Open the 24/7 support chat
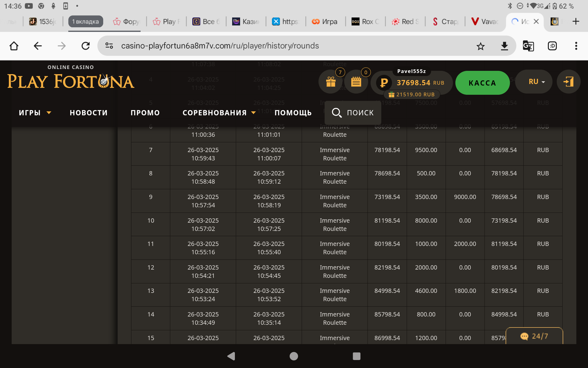The height and width of the screenshot is (368, 588). tap(534, 336)
